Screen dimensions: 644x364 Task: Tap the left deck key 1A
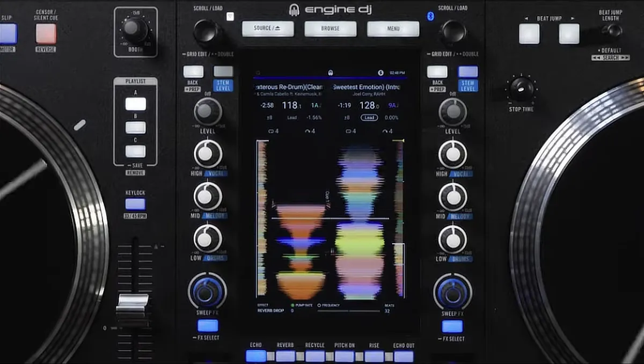pyautogui.click(x=316, y=106)
